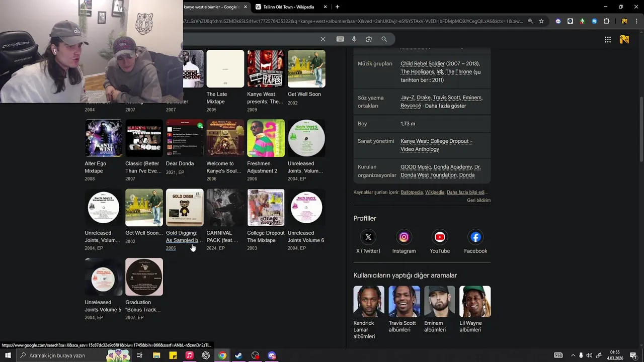Open Eminem albümleri suggestion

point(440,310)
